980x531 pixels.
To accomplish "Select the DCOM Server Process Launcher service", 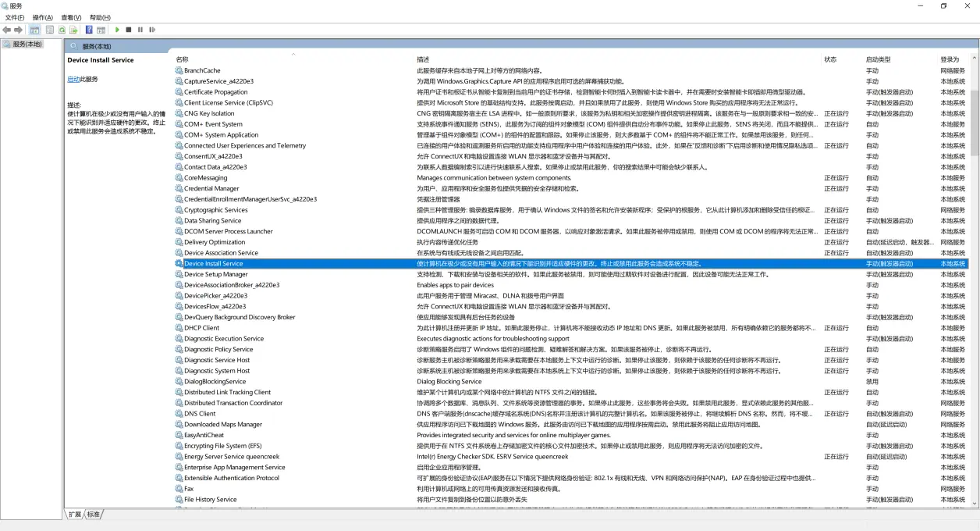I will click(x=229, y=231).
